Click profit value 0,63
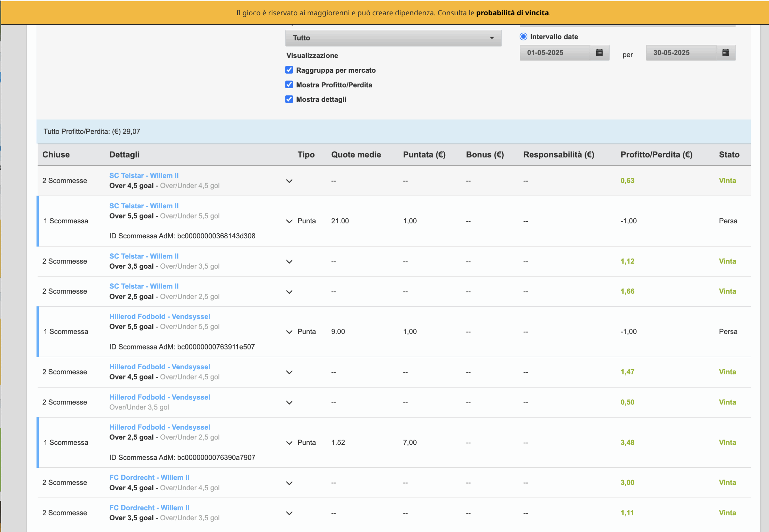Image resolution: width=769 pixels, height=532 pixels. [x=627, y=181]
